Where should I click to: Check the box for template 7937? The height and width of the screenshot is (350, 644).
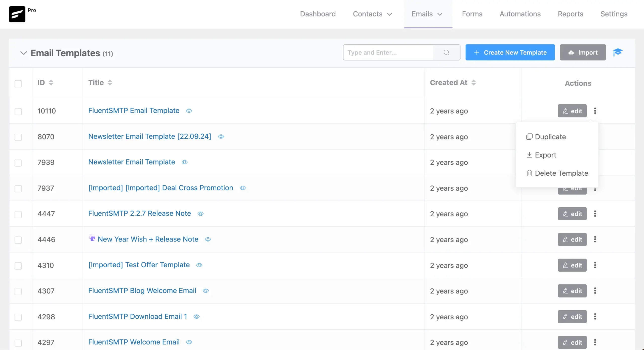coord(18,189)
